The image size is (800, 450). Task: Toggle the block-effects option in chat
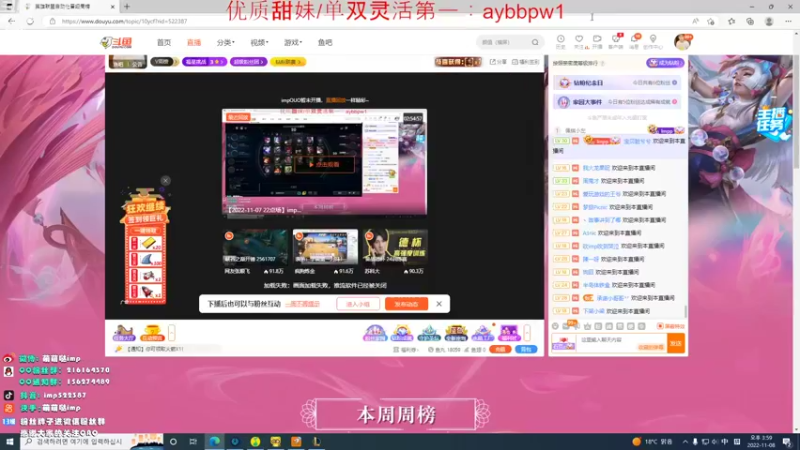click(671, 326)
